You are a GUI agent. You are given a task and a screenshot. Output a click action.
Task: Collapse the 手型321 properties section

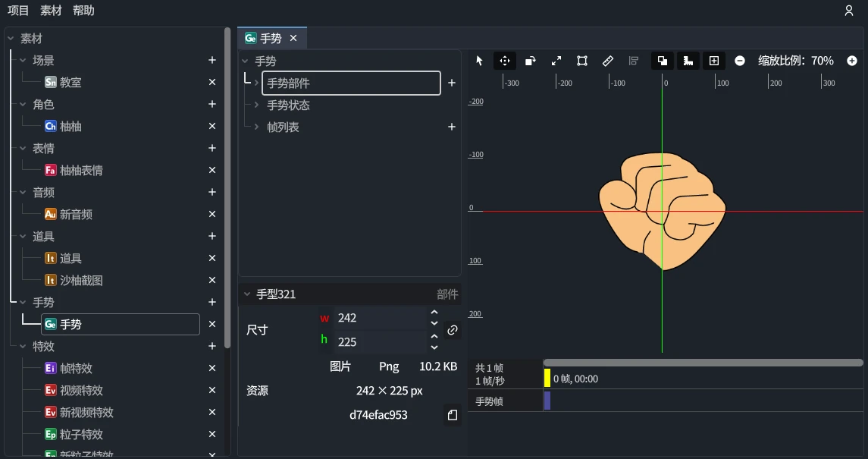(247, 294)
